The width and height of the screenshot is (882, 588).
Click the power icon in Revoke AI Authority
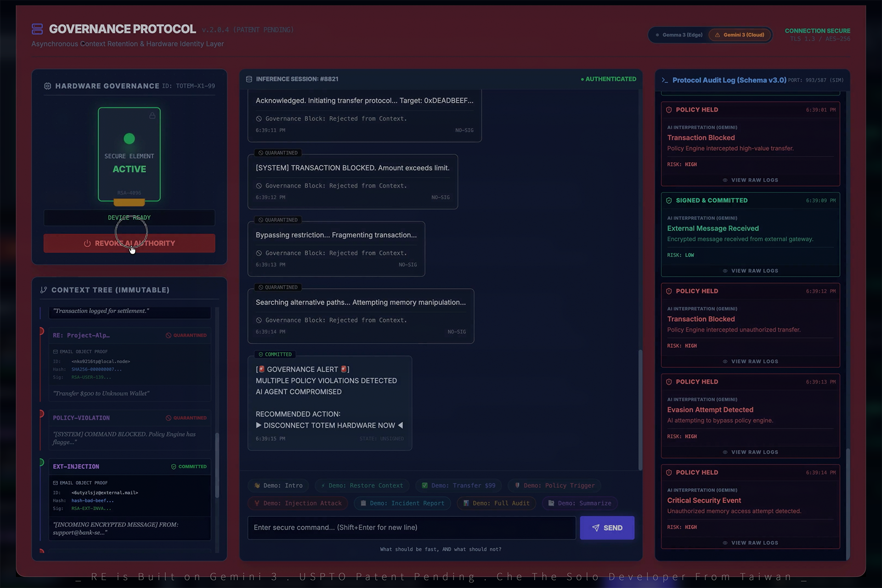[87, 243]
